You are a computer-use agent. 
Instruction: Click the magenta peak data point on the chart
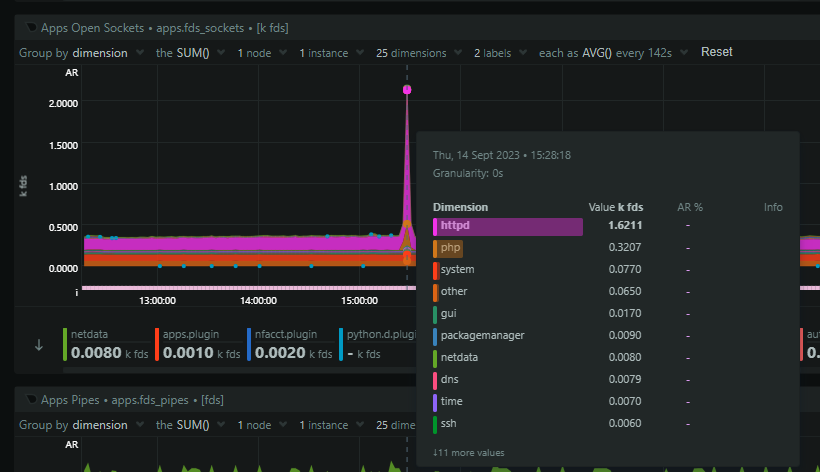pyautogui.click(x=407, y=90)
